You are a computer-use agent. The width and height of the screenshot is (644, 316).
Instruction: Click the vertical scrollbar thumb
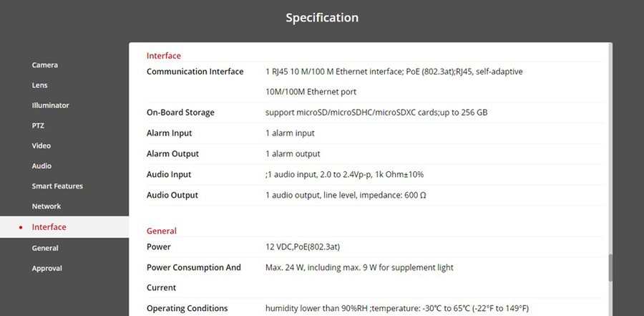coord(610,268)
